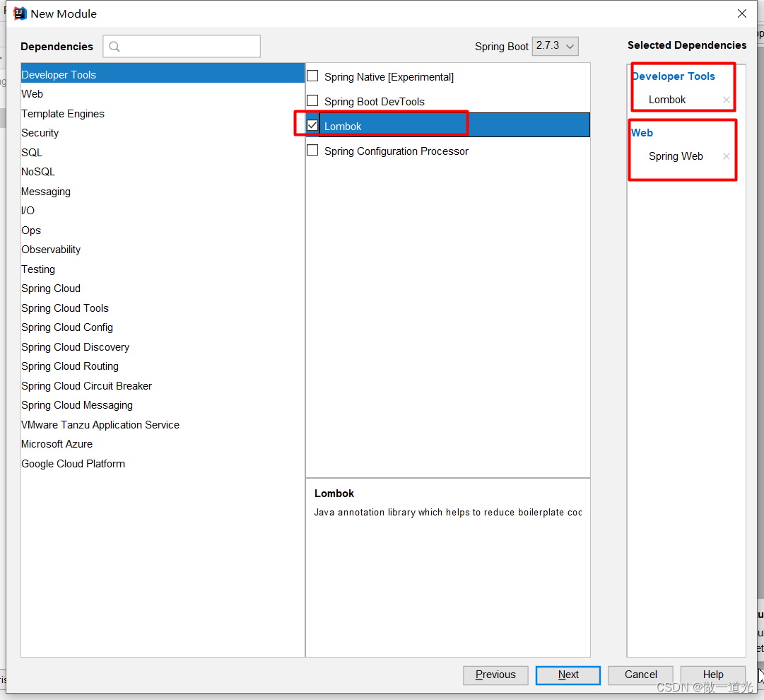Click the Cancel button
The image size is (764, 700).
640,675
